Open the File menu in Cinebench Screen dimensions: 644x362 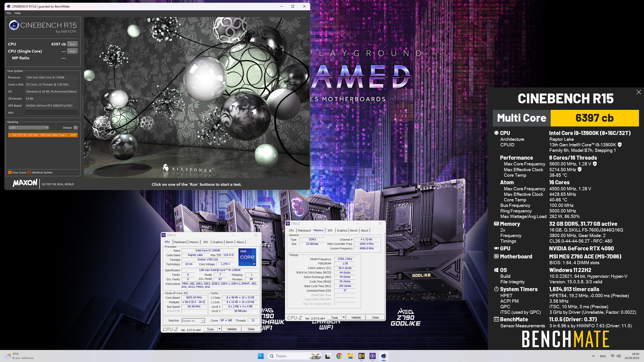point(9,13)
